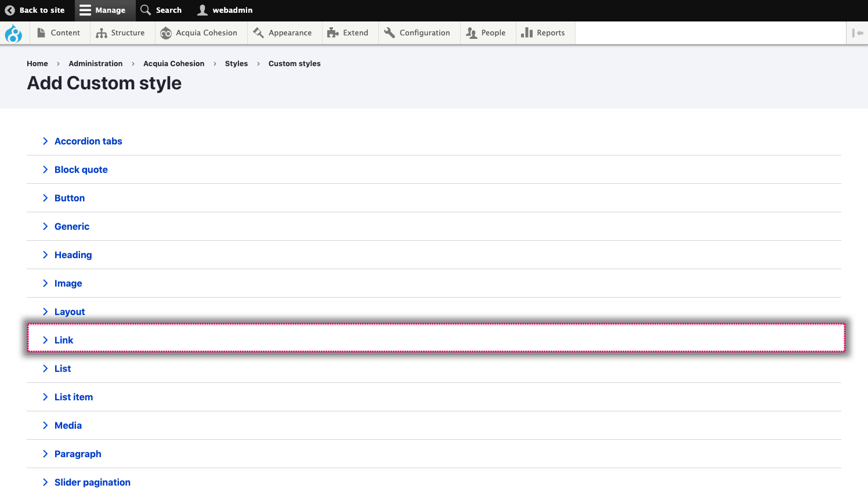Click the Back to site label

[42, 10]
